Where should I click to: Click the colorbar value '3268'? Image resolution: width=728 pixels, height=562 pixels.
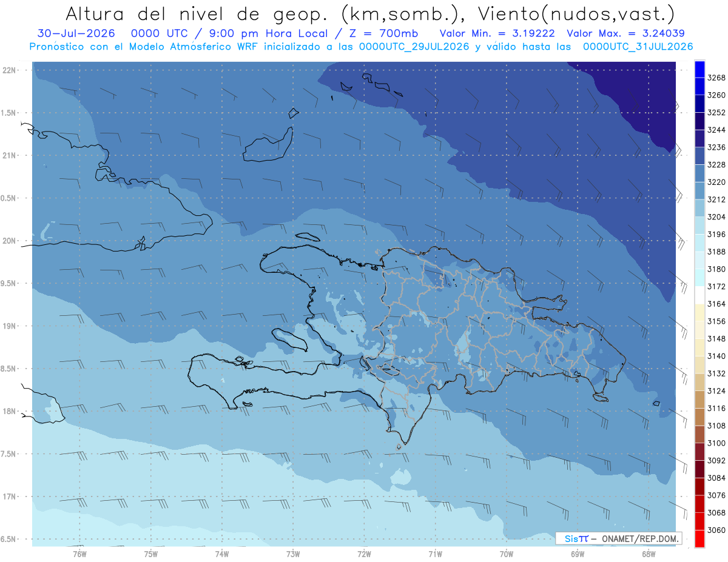[x=716, y=78]
